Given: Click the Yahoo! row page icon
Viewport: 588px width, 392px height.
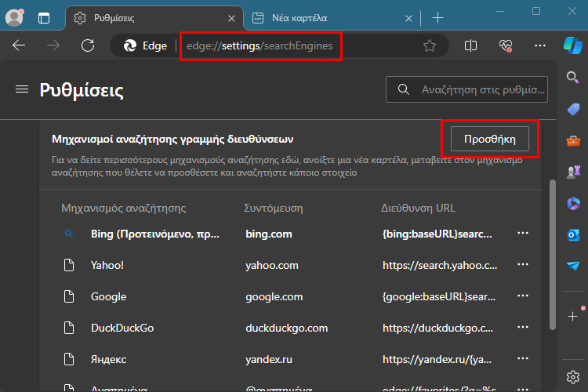Looking at the screenshot, I should [69, 265].
